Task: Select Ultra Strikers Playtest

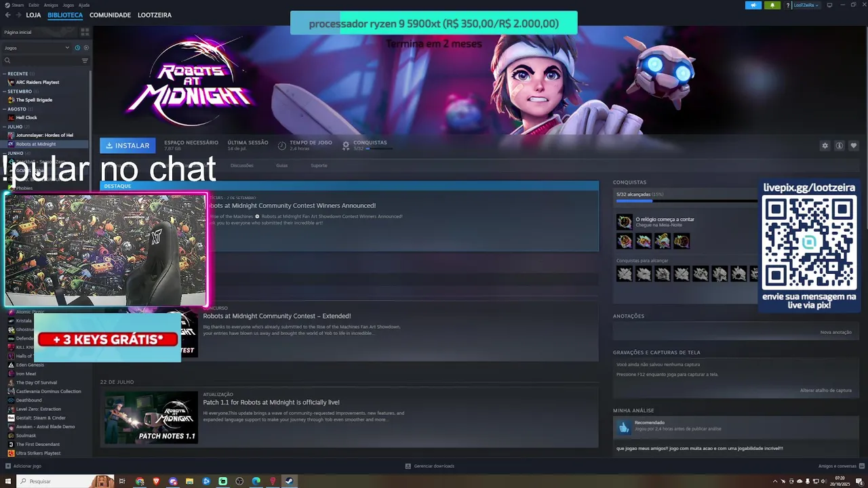Action: tap(38, 453)
